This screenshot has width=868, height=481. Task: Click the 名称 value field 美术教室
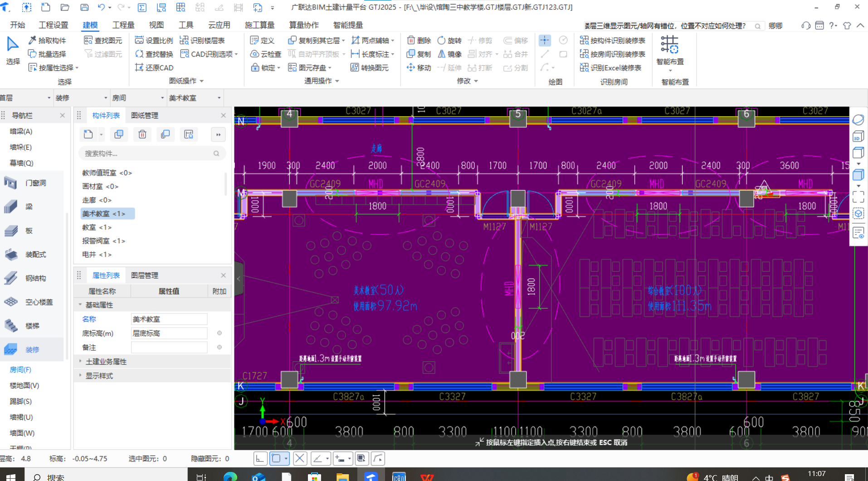(169, 319)
